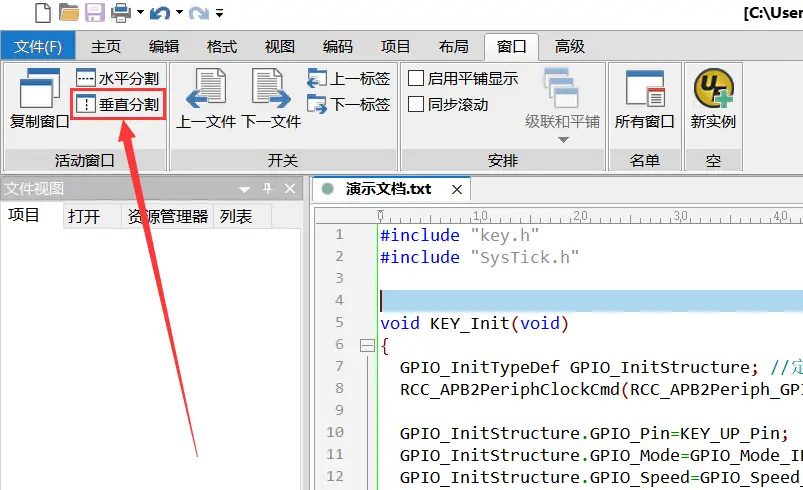Click the New file icon
803x490 pixels.
[43, 12]
